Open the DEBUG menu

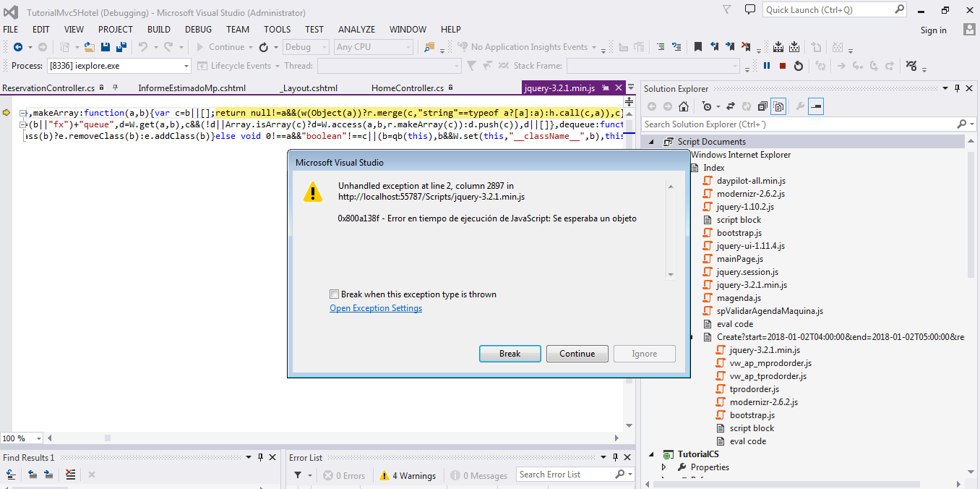198,30
